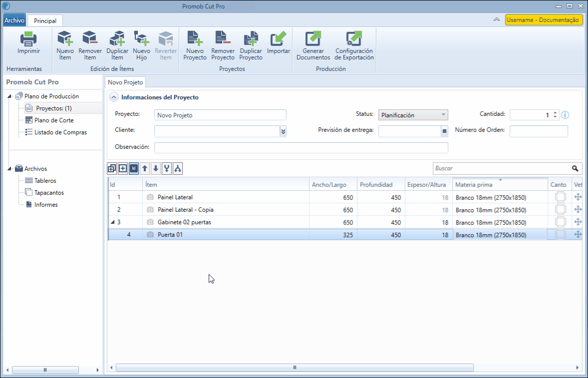Switch to the Principal ribbon tab
The image size is (588, 378).
point(45,21)
